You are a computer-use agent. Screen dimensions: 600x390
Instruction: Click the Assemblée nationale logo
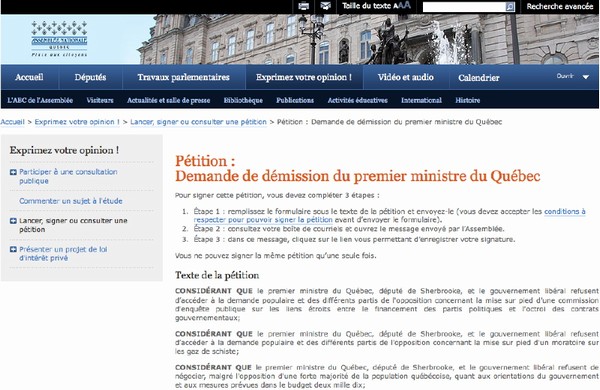coord(59,39)
